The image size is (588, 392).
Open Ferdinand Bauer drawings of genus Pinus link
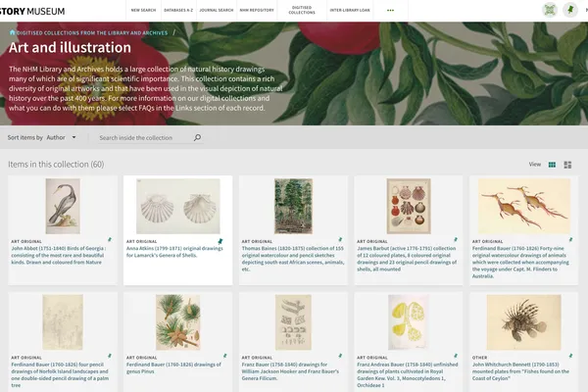tap(173, 368)
